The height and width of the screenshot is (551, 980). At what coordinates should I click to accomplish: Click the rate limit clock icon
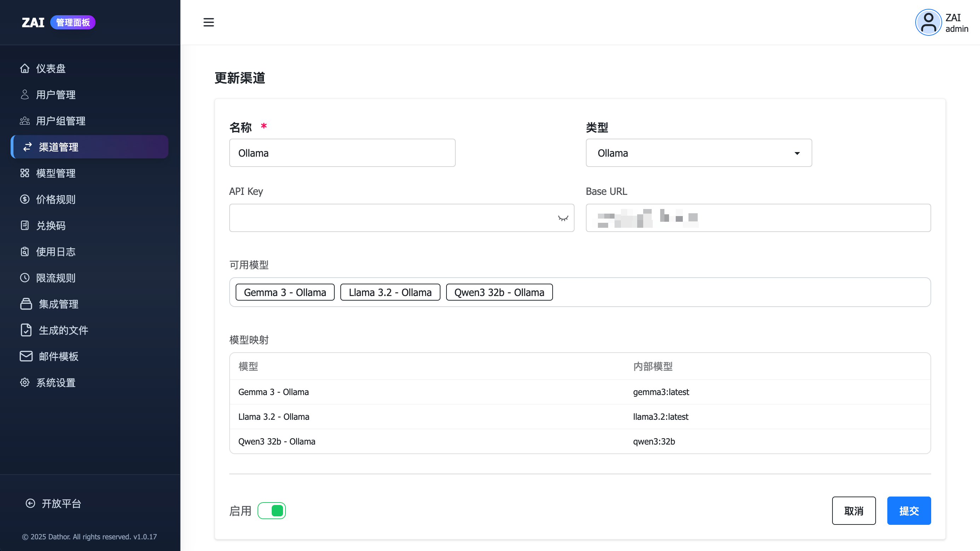(25, 278)
